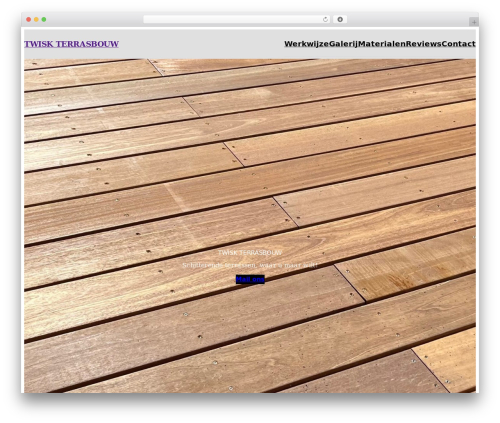Open the Galerij menu item
The image size is (500, 423).
coord(343,44)
